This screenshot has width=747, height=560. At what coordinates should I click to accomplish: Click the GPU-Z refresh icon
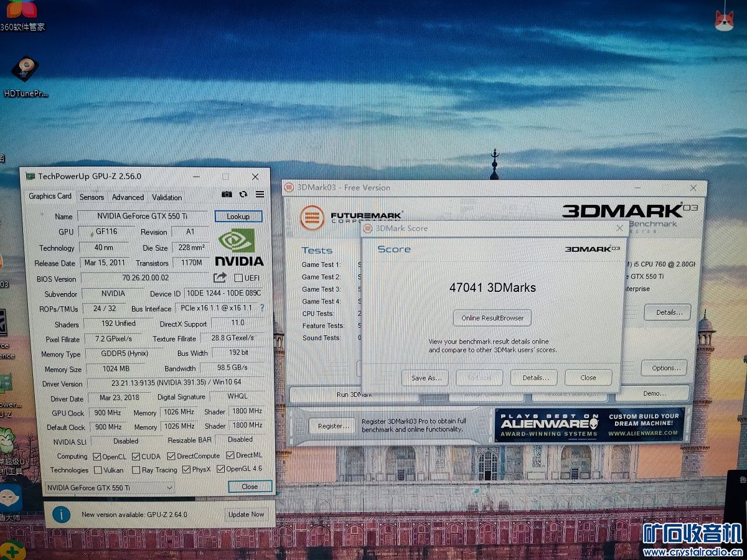tap(243, 194)
